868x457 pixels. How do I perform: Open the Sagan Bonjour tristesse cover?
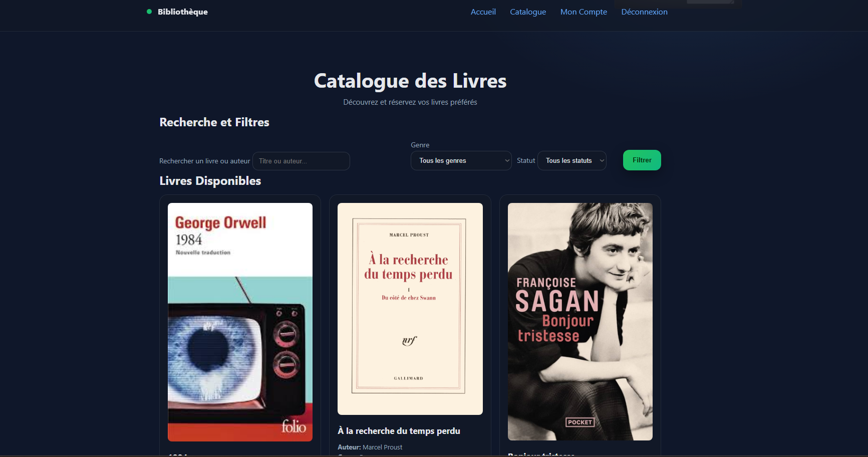coord(580,322)
